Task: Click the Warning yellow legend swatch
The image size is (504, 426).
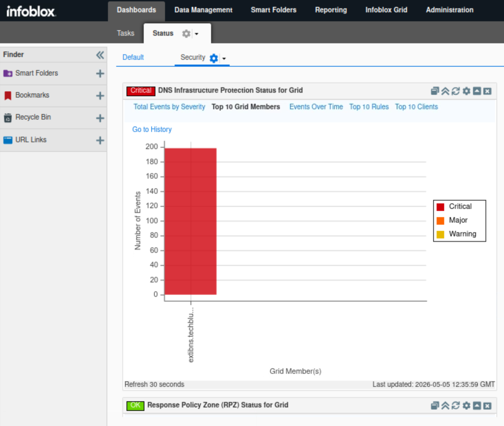Action: pos(440,234)
